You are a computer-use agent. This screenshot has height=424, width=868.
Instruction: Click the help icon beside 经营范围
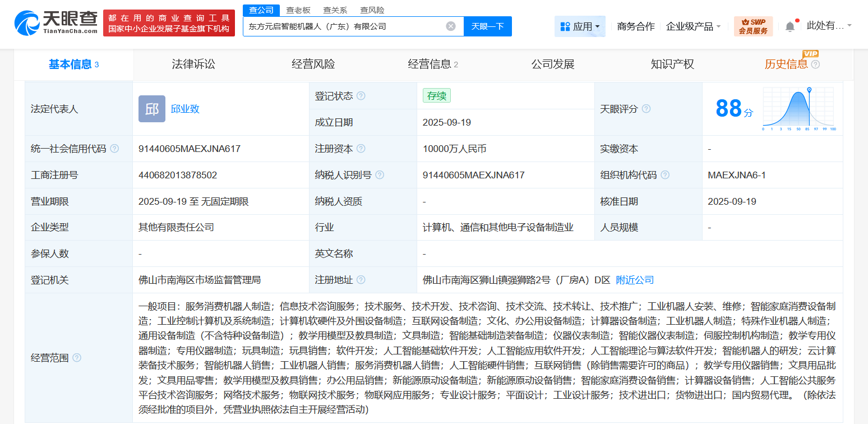(x=76, y=358)
